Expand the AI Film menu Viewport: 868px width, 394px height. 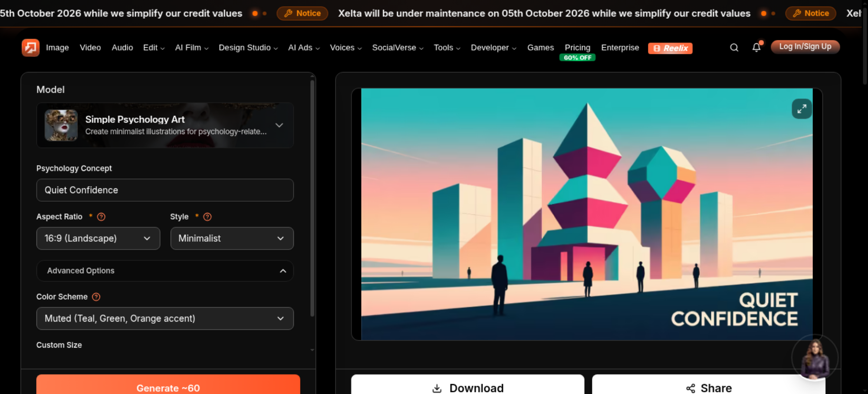pos(192,48)
